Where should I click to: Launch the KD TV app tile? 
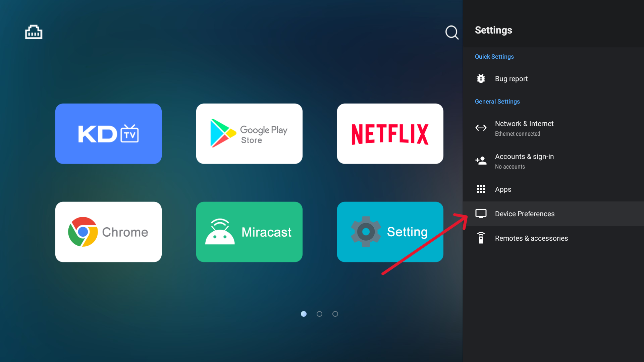108,134
